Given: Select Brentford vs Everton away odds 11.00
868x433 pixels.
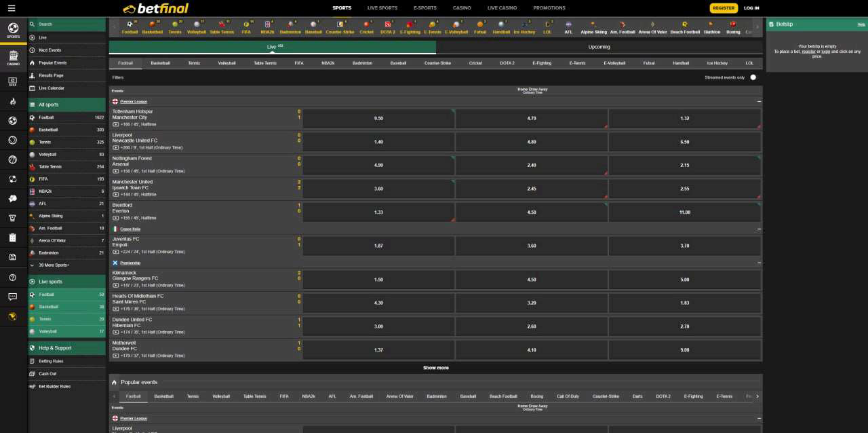Looking at the screenshot, I should coord(685,212).
